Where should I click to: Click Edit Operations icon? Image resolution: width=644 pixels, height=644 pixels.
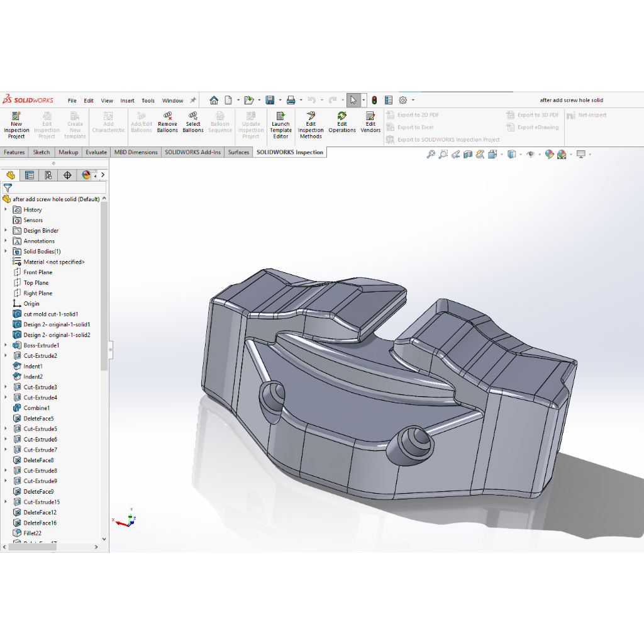pyautogui.click(x=341, y=123)
